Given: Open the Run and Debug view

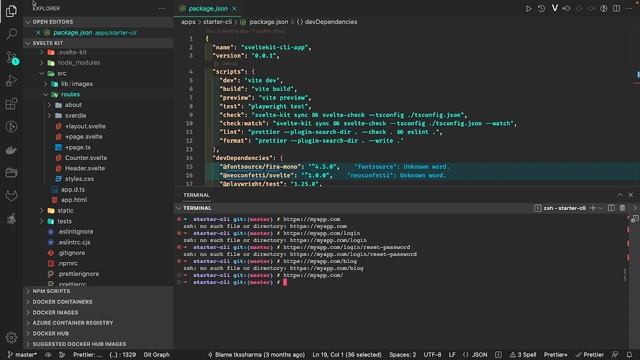Looking at the screenshot, I should [11, 80].
